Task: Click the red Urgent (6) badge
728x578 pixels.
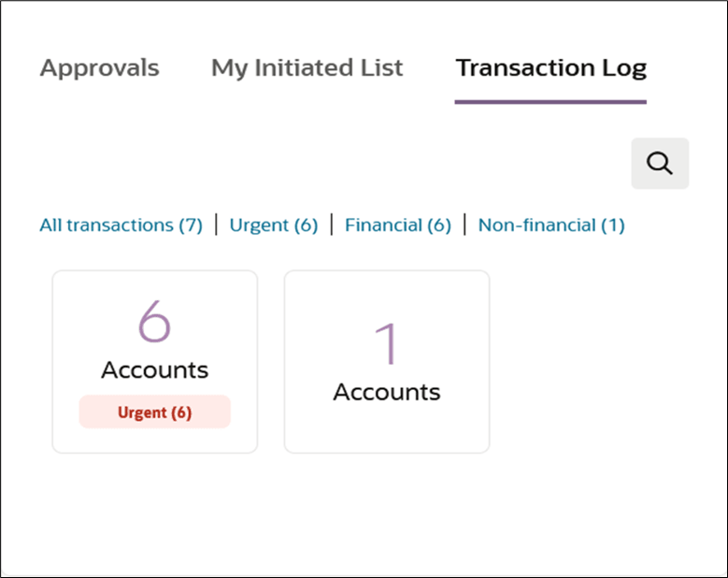Action: [x=154, y=412]
